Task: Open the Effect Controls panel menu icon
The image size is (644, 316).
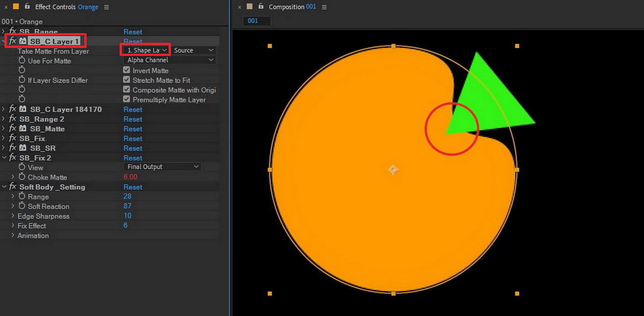Action: (x=107, y=7)
